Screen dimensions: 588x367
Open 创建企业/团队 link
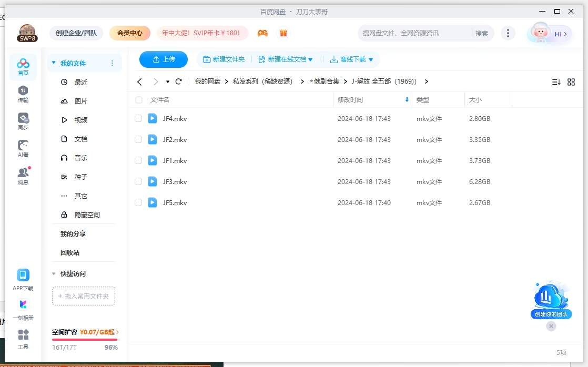(x=76, y=33)
